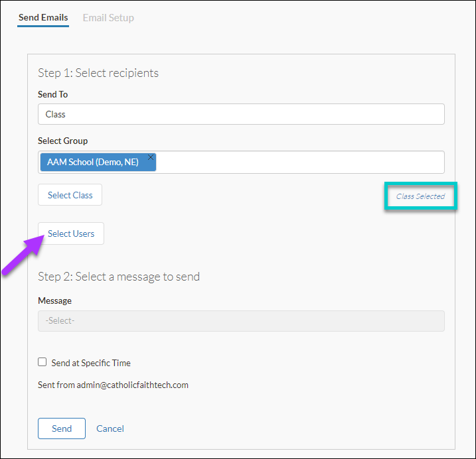Click the Send button

62,428
